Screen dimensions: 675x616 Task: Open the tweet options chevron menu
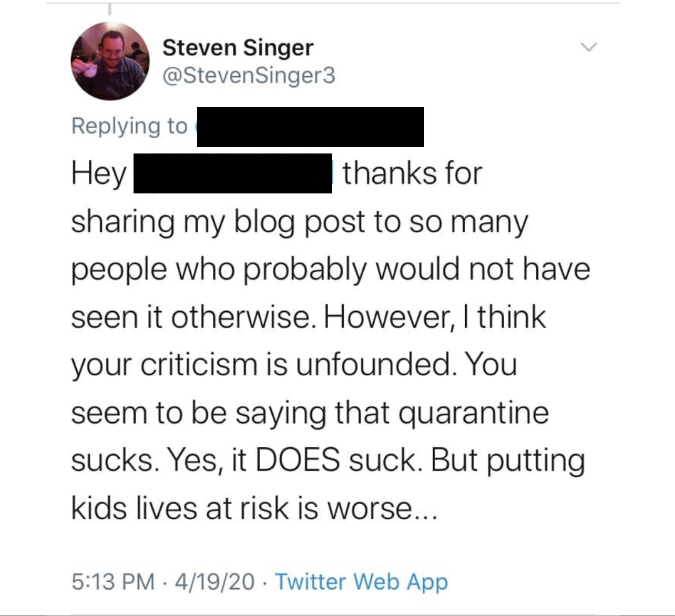point(589,47)
